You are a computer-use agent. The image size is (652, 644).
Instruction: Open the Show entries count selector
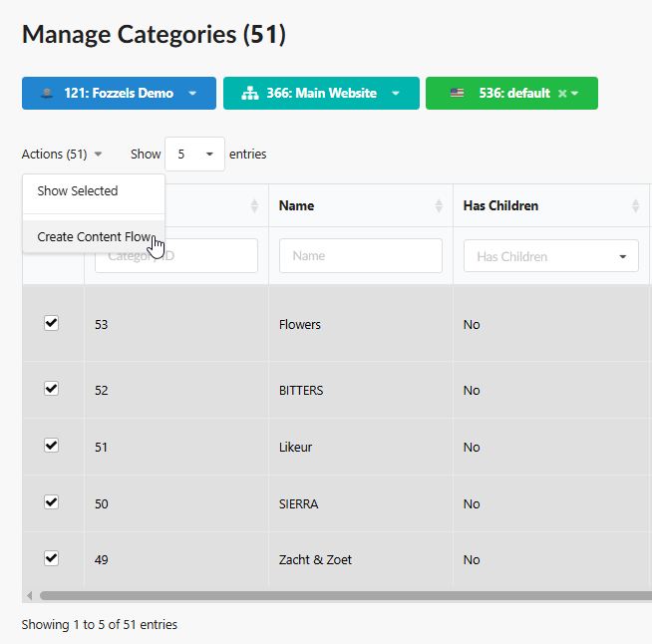click(194, 154)
